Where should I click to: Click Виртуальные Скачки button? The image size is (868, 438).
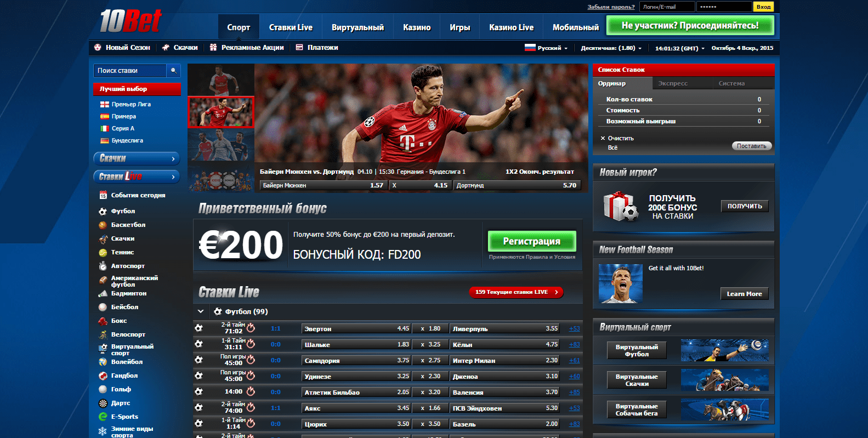pyautogui.click(x=637, y=380)
